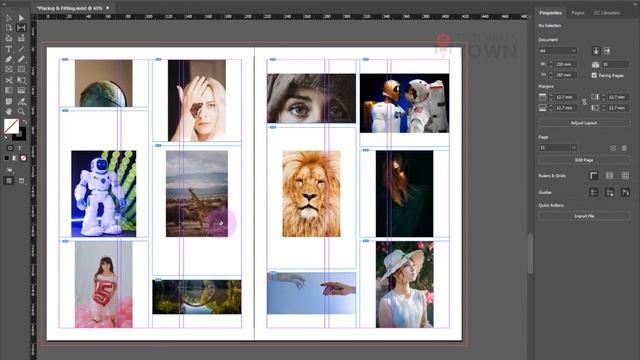Open the view options menu in toolbar

tap(9, 170)
